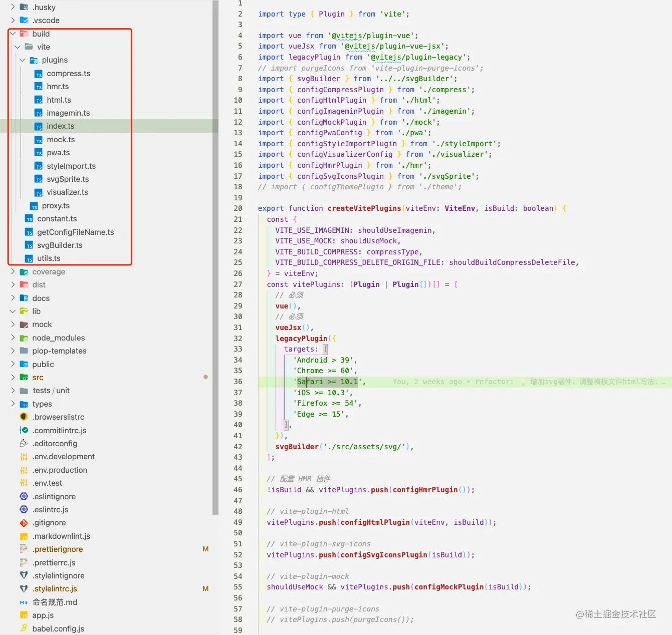This screenshot has width=672, height=635.
Task: Click the .eslintignore file icon
Action: point(24,496)
